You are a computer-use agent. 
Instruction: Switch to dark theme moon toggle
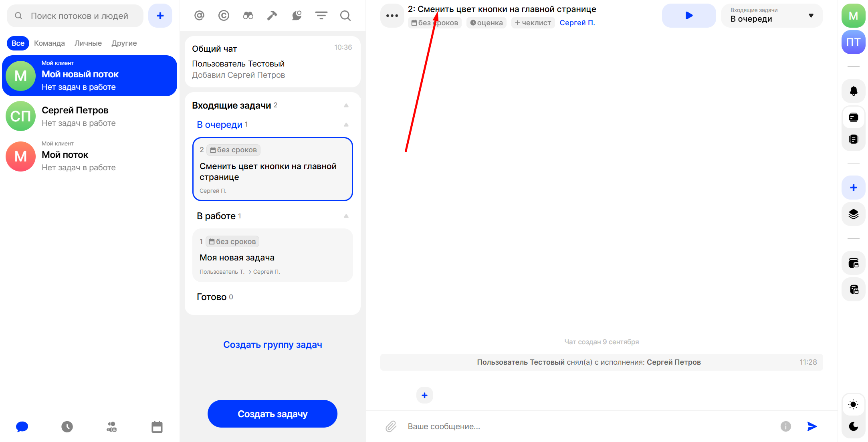coord(853,426)
